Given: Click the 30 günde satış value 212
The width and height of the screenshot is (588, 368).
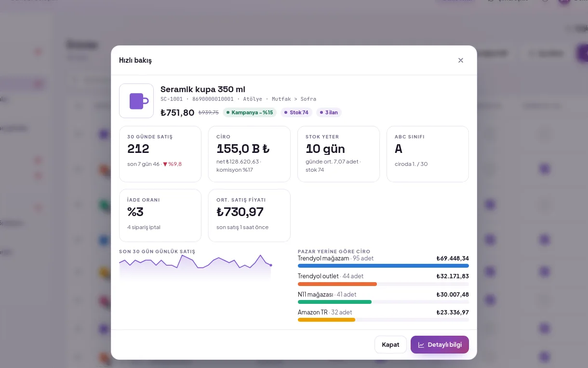Looking at the screenshot, I should 138,149.
